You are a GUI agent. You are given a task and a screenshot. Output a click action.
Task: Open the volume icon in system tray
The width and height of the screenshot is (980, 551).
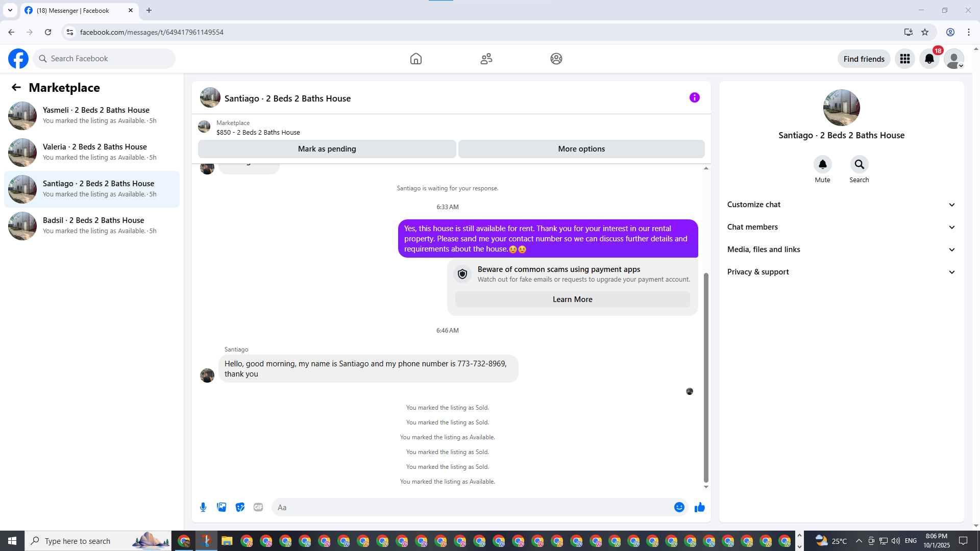(x=896, y=541)
